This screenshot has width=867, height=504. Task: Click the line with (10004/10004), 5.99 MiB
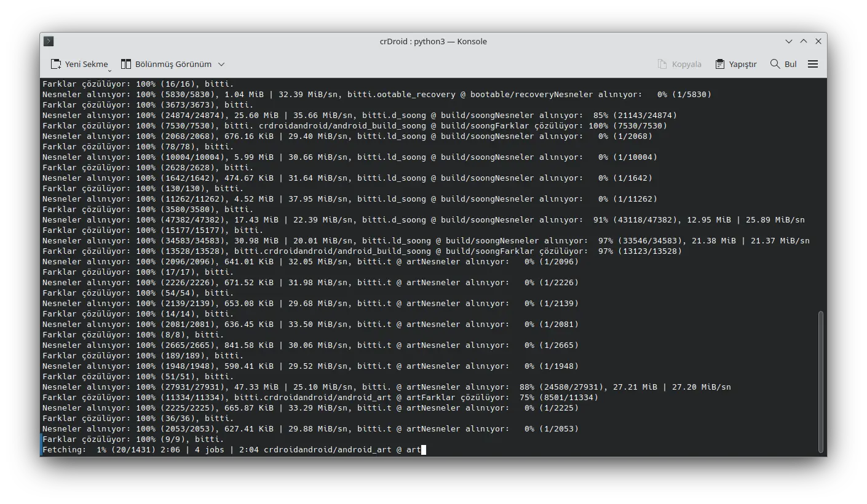(x=349, y=157)
